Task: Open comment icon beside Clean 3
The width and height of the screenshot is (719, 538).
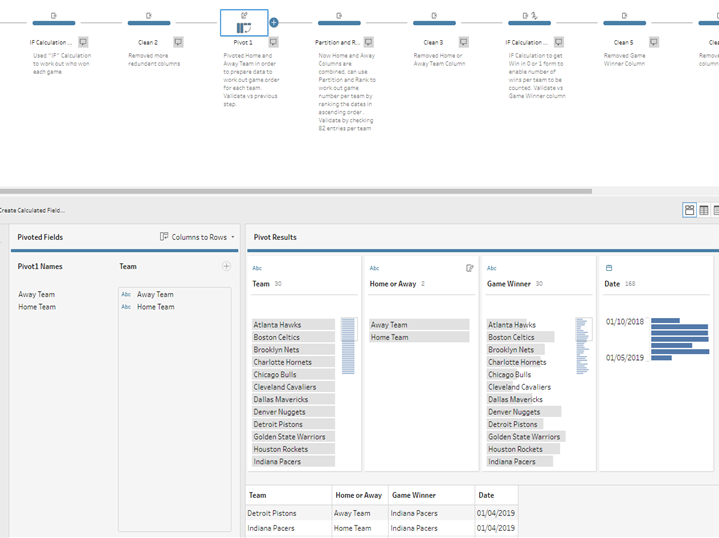Action: tap(464, 42)
